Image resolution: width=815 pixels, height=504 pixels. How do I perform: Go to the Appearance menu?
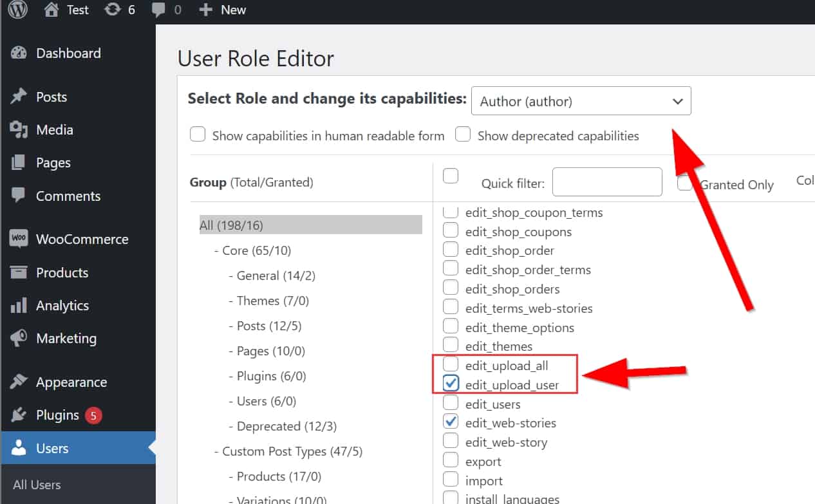(71, 382)
